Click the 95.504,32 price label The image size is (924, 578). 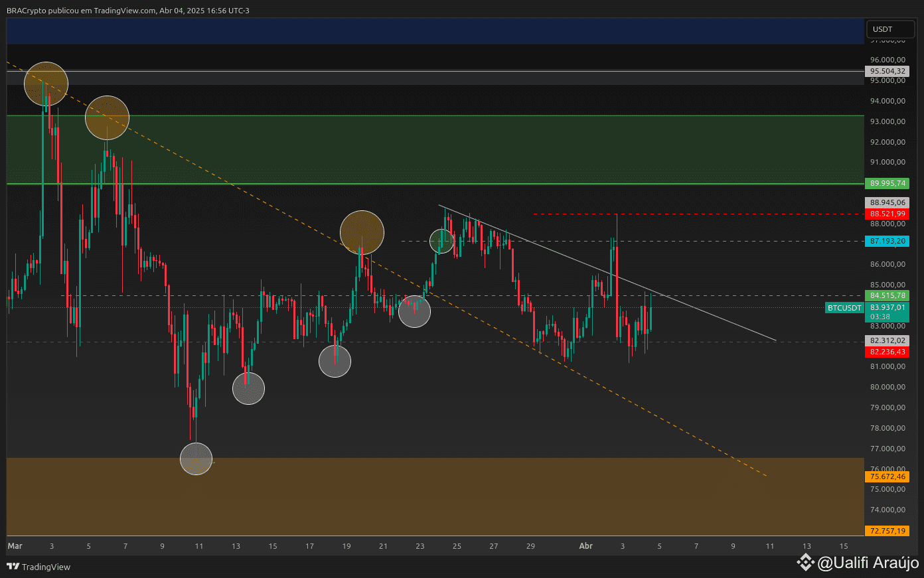coord(887,71)
